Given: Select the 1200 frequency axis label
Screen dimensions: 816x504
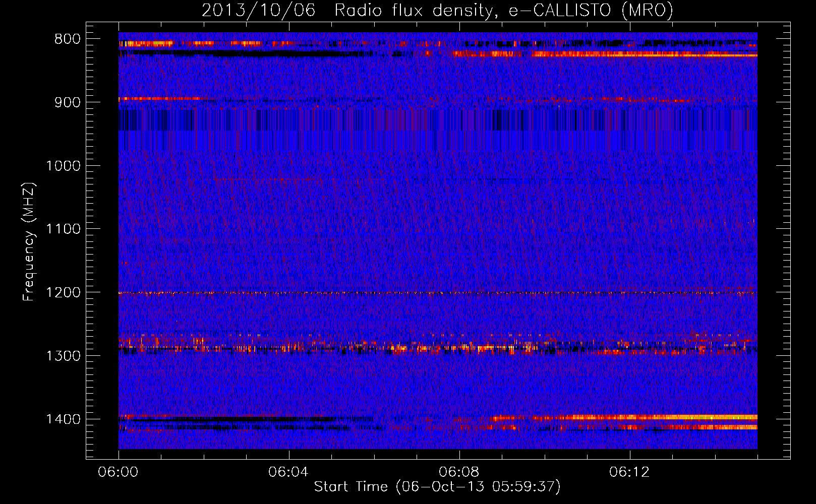Looking at the screenshot, I should pos(63,293).
